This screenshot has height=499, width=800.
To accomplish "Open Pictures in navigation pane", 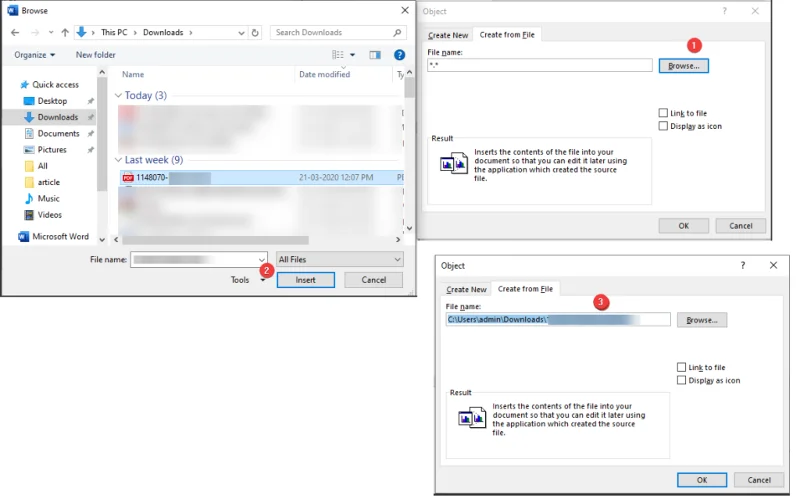I will [x=45, y=150].
